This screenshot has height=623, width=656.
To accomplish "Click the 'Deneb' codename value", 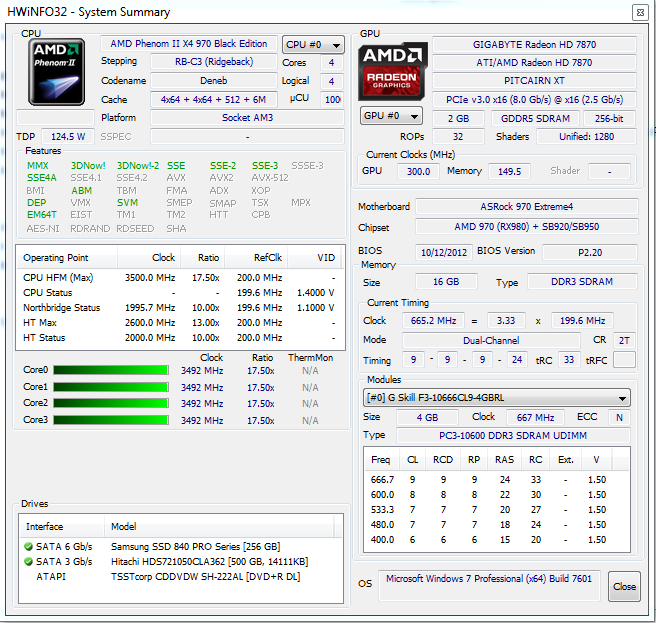I will (x=214, y=80).
